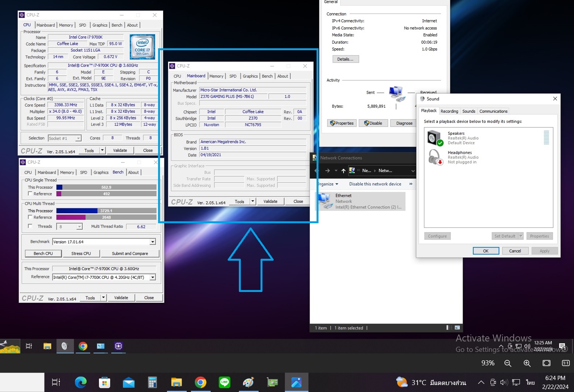Screen dimensions: 574x392
Task: Click the Bench CPU button
Action: click(x=43, y=253)
